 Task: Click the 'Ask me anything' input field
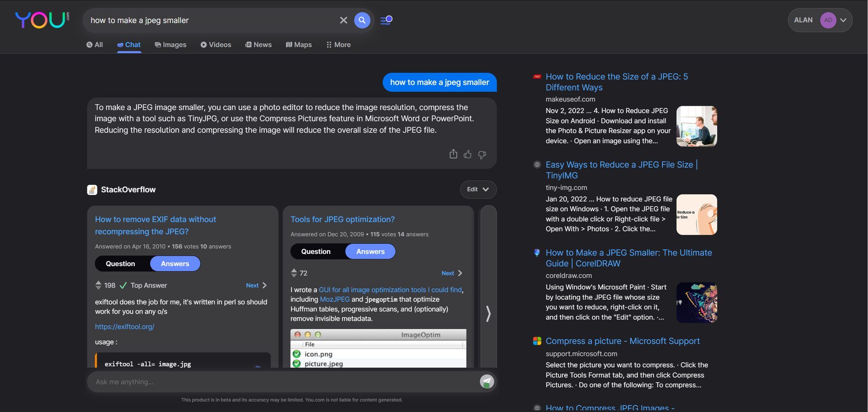[280, 382]
